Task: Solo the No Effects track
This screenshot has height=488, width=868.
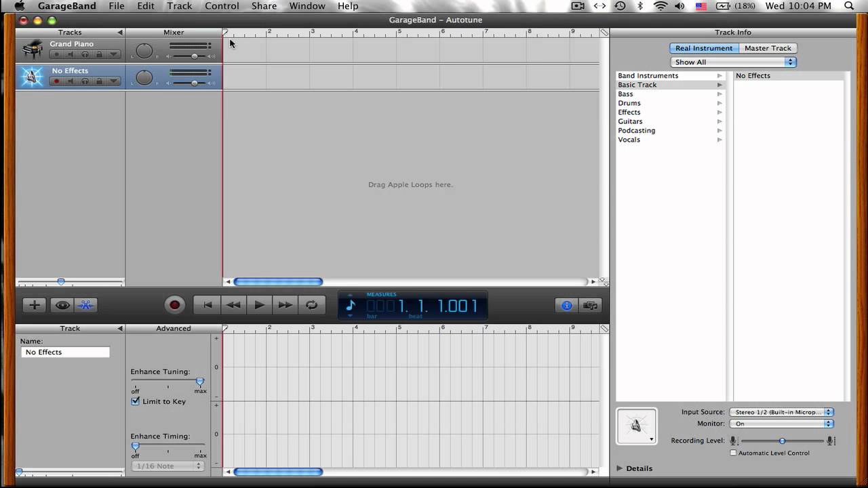Action: tap(85, 81)
